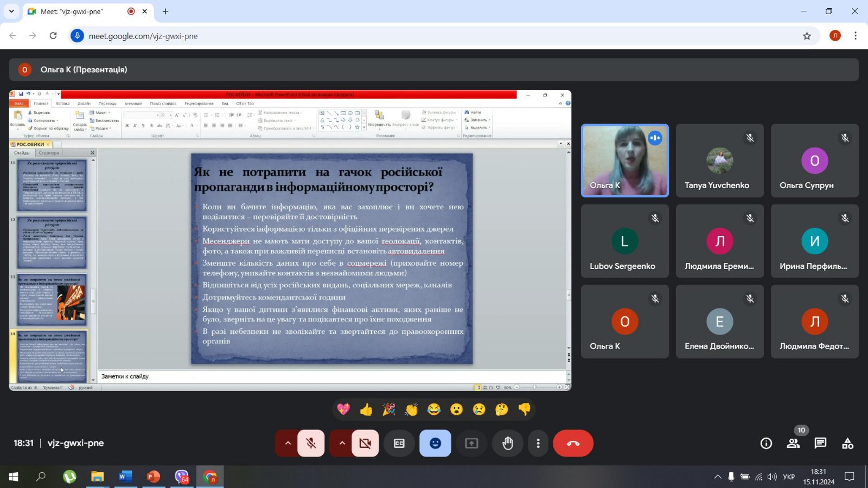Send the red heart emoji reaction

(343, 409)
